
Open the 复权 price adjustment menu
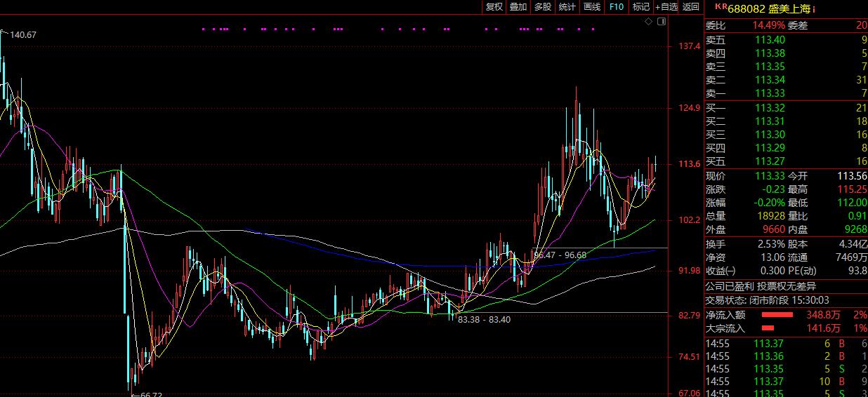pyautogui.click(x=494, y=7)
